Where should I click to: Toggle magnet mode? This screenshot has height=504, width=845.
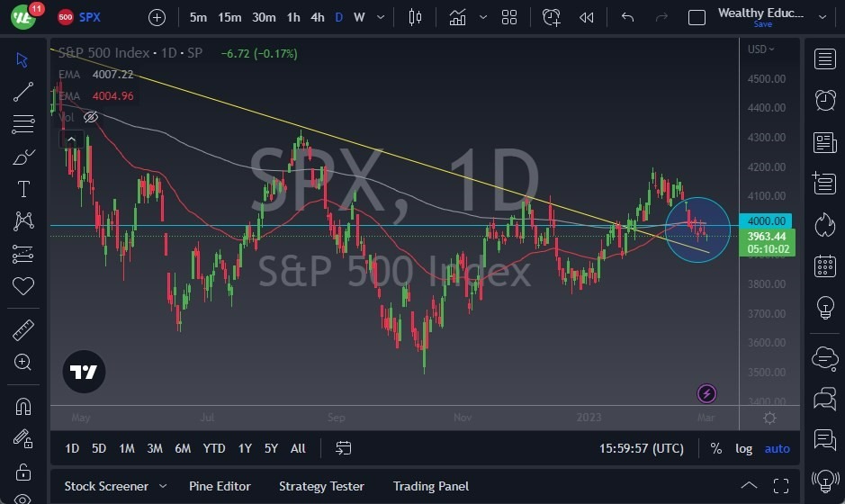(23, 407)
